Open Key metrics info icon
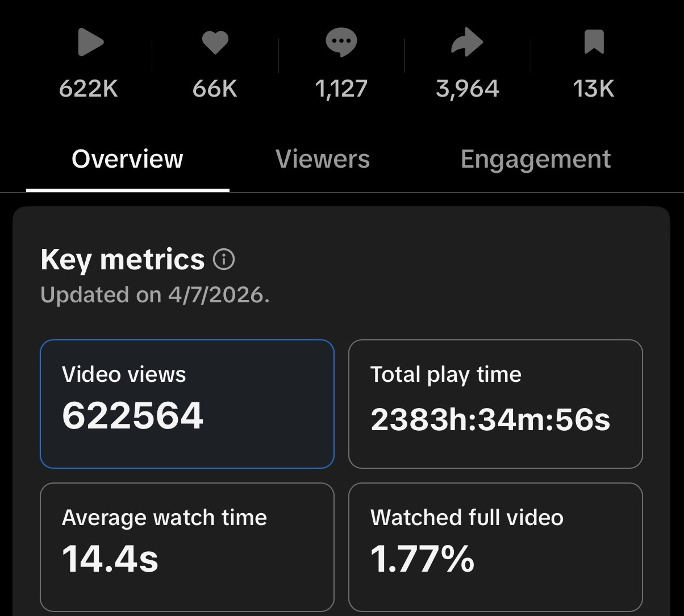 click(x=223, y=260)
